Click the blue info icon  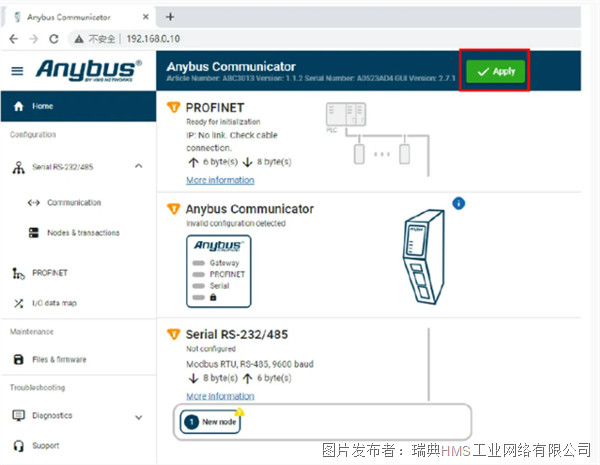point(458,203)
